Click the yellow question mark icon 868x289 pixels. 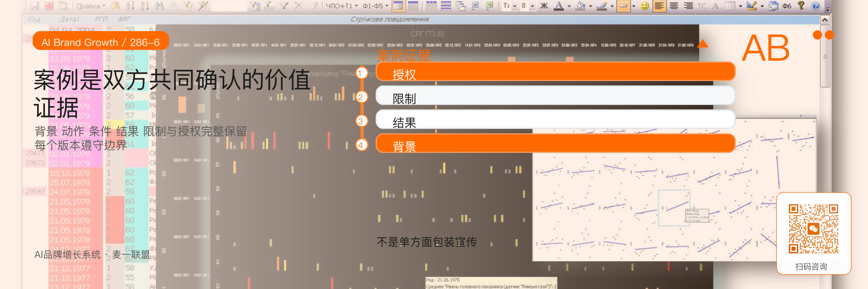pos(801,6)
